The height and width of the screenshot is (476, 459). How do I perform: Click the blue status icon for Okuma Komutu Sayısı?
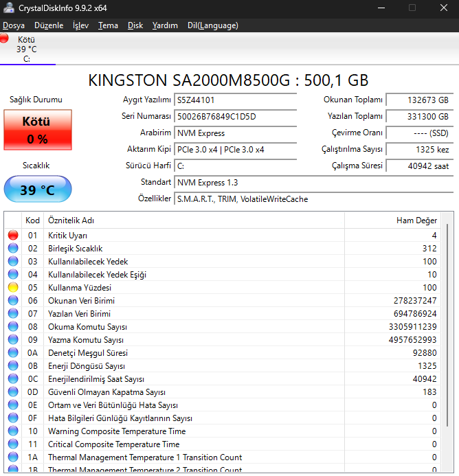click(x=13, y=326)
